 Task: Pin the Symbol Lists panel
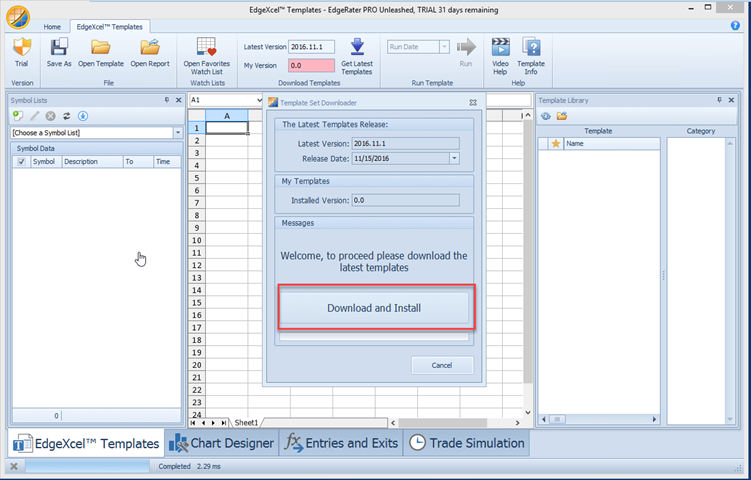(x=167, y=100)
